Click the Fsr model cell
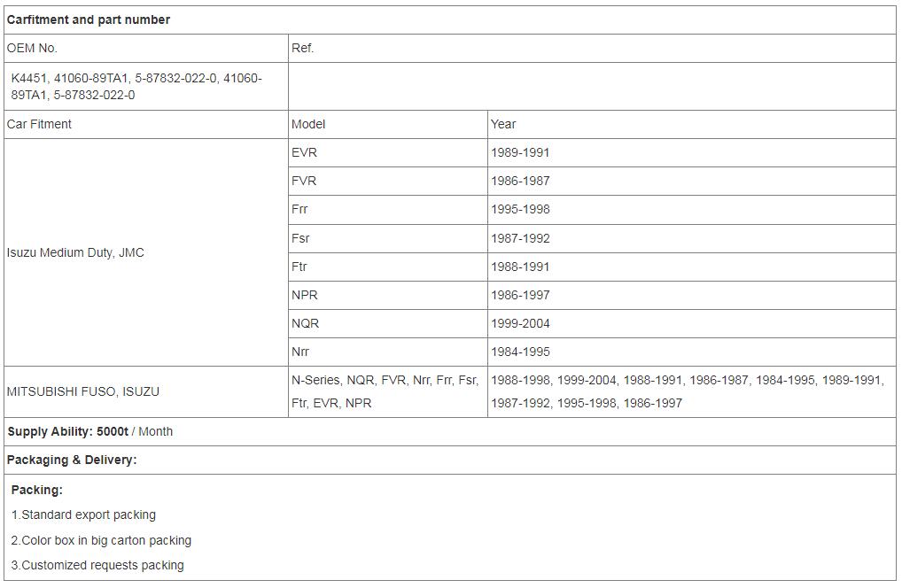Image resolution: width=902 pixels, height=588 pixels. [388, 238]
